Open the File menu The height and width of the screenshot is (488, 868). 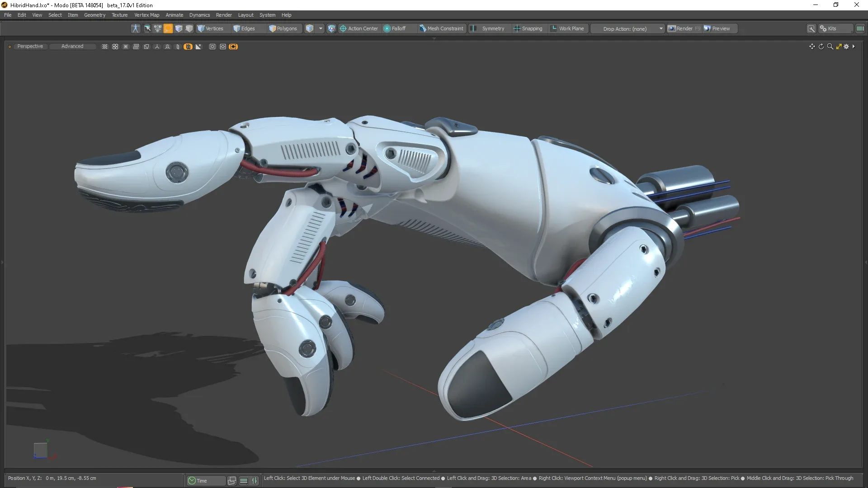tap(8, 15)
